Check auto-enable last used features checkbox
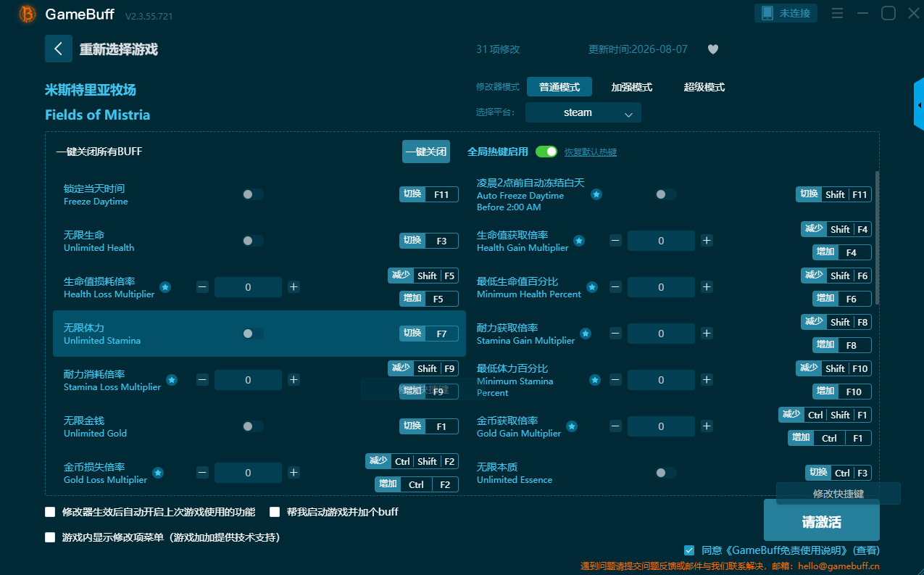This screenshot has width=924, height=575. pyautogui.click(x=50, y=512)
